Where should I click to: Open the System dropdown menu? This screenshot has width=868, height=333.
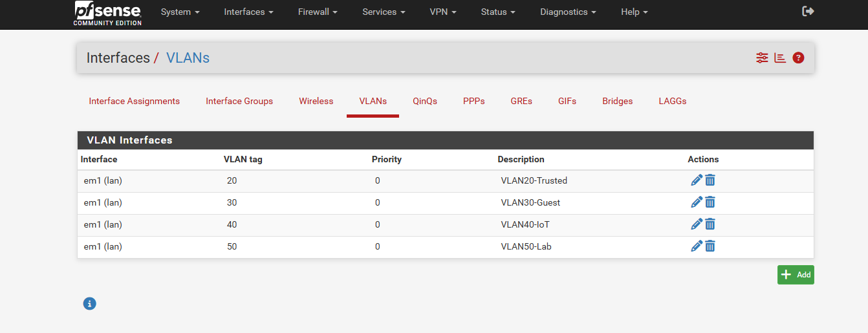180,12
